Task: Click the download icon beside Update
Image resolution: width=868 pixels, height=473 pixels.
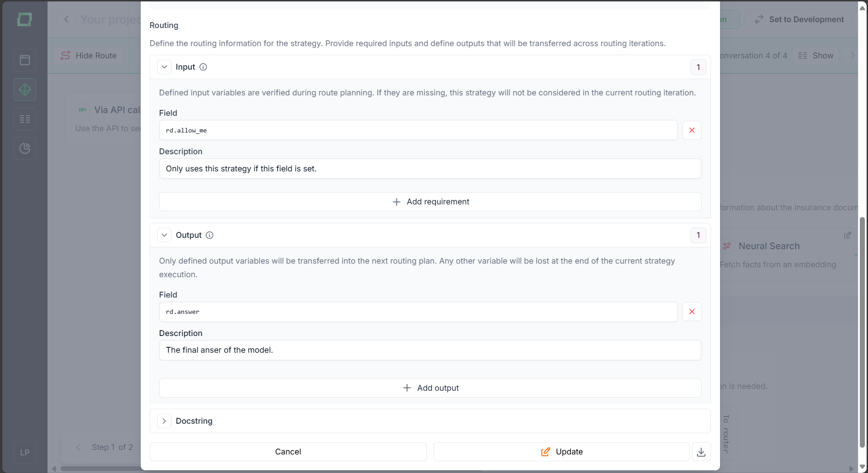Action: coord(701,452)
